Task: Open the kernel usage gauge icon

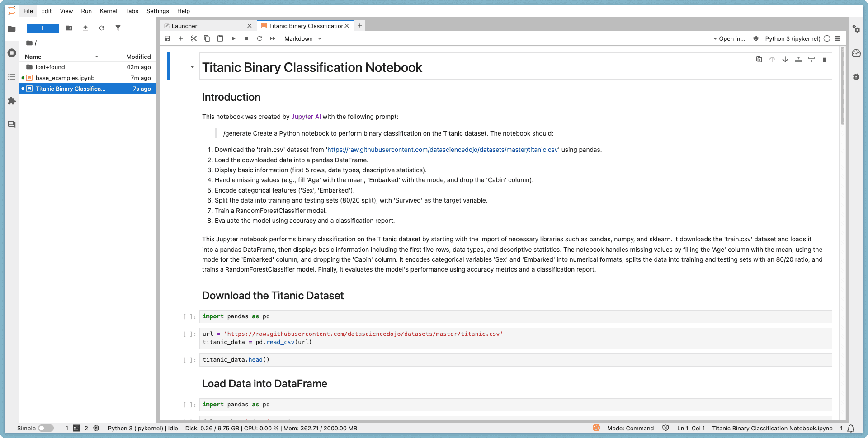Action: point(856,53)
